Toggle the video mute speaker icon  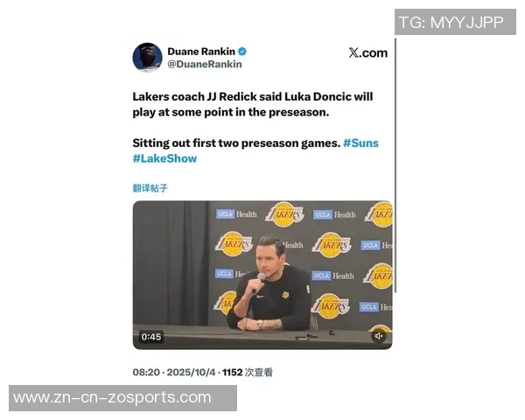pyautogui.click(x=379, y=336)
